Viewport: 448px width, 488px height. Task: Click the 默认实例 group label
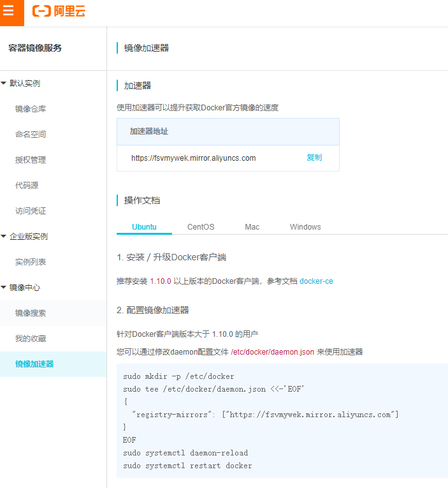25,84
